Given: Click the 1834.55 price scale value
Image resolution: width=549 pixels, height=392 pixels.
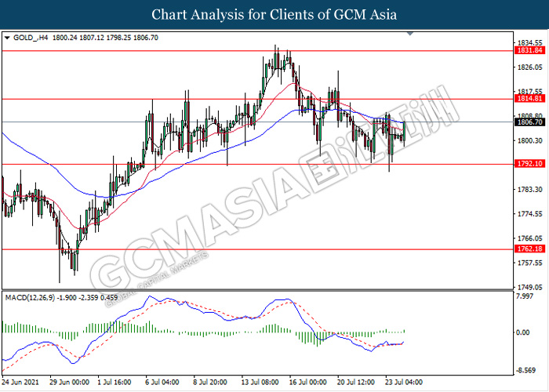Looking at the screenshot, I should point(529,42).
